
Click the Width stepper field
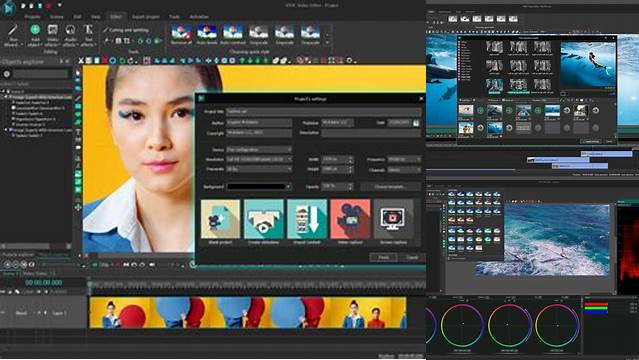pyautogui.click(x=337, y=159)
